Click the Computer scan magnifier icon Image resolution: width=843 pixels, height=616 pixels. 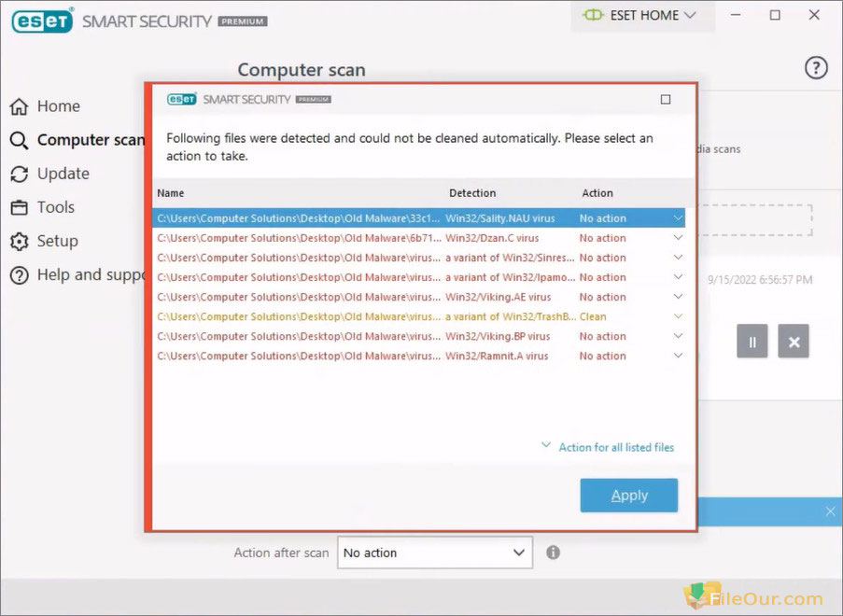tap(19, 140)
